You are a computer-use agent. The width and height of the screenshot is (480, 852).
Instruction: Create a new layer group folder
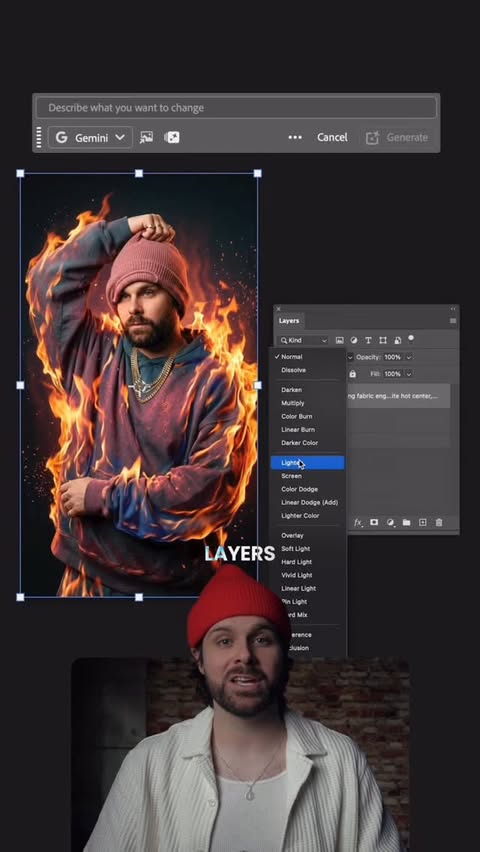pos(406,523)
